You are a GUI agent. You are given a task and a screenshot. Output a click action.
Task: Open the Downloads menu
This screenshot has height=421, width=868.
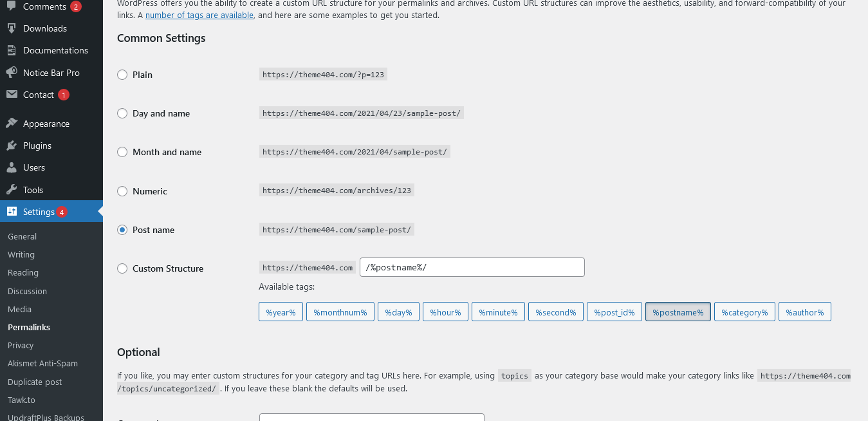coord(51,28)
